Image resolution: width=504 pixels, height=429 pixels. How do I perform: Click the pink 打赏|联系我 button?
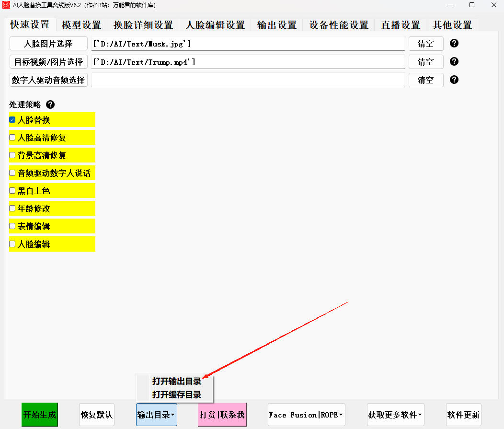(x=222, y=415)
